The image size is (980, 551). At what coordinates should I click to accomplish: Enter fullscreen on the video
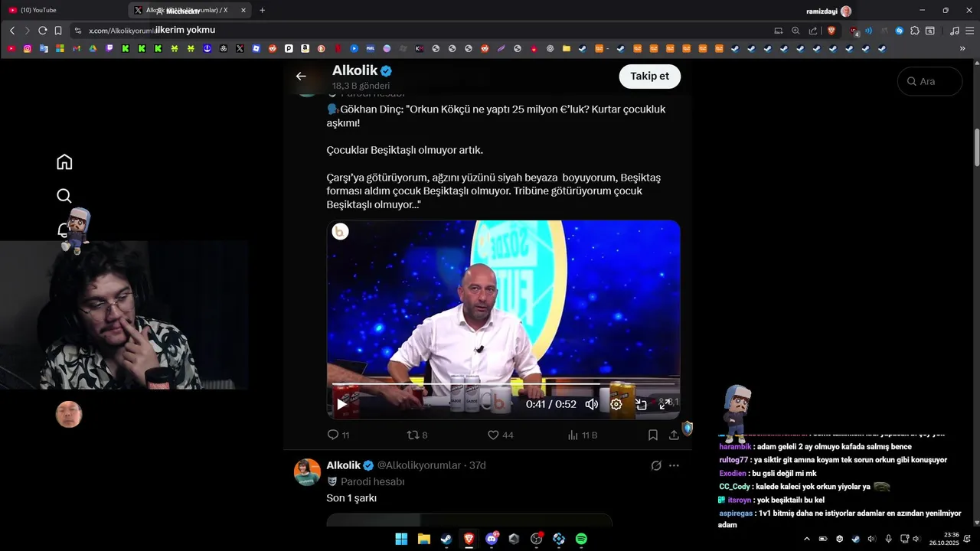(x=665, y=404)
